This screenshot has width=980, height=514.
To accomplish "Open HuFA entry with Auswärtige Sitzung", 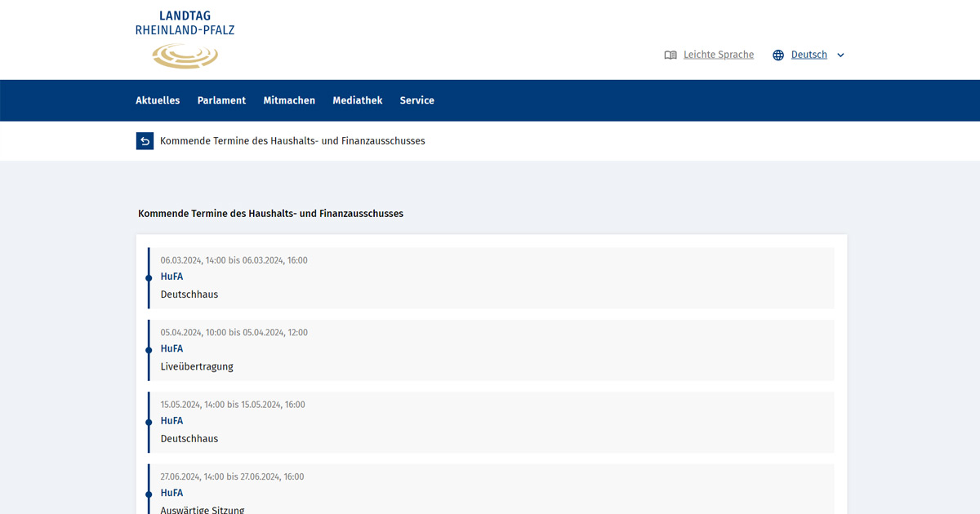I will click(171, 493).
